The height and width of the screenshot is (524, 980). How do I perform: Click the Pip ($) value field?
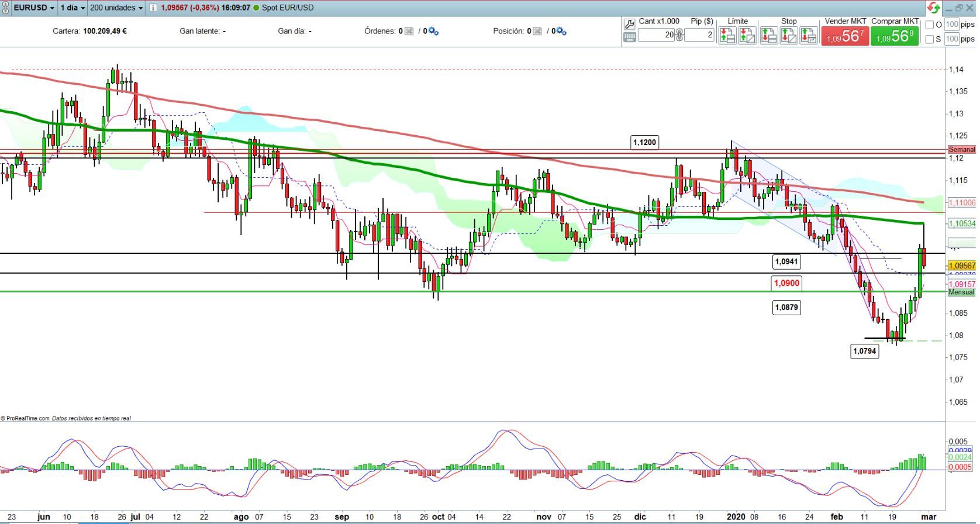click(699, 35)
